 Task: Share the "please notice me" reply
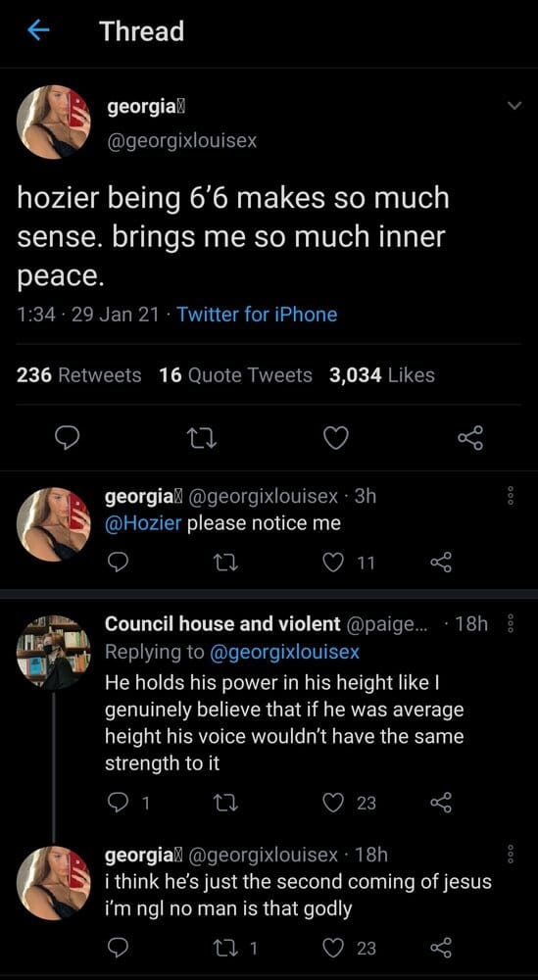441,563
